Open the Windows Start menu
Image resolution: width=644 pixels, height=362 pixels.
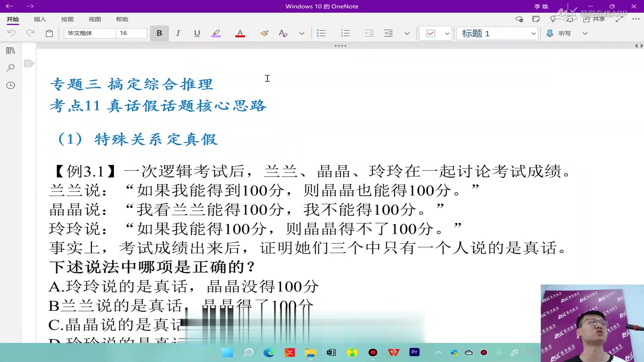pyautogui.click(x=227, y=352)
